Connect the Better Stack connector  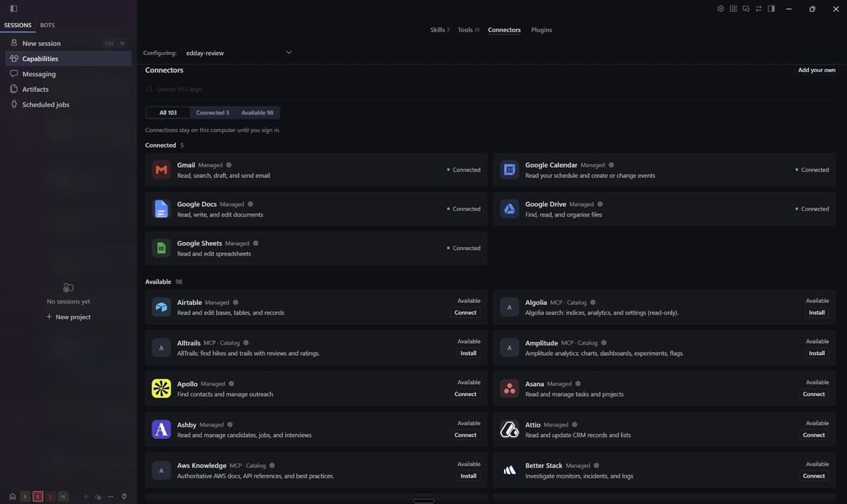(814, 476)
